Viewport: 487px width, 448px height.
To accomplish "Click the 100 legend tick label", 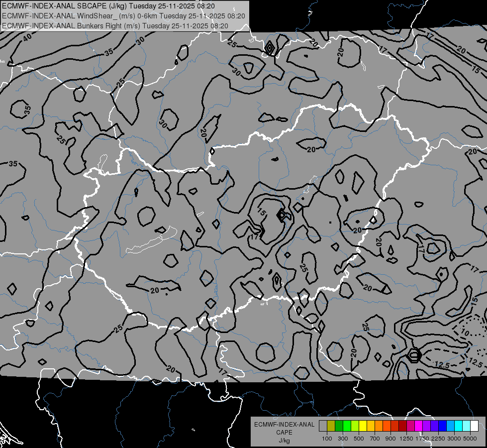I will pyautogui.click(x=327, y=439).
